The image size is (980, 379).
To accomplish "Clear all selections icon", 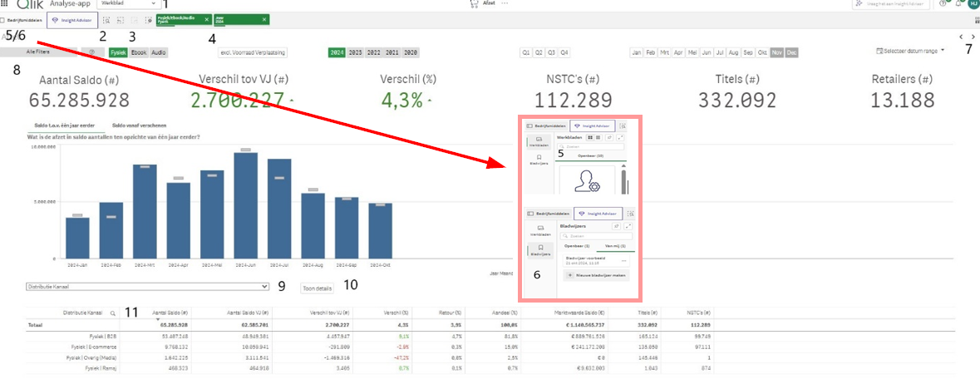I will [x=148, y=20].
